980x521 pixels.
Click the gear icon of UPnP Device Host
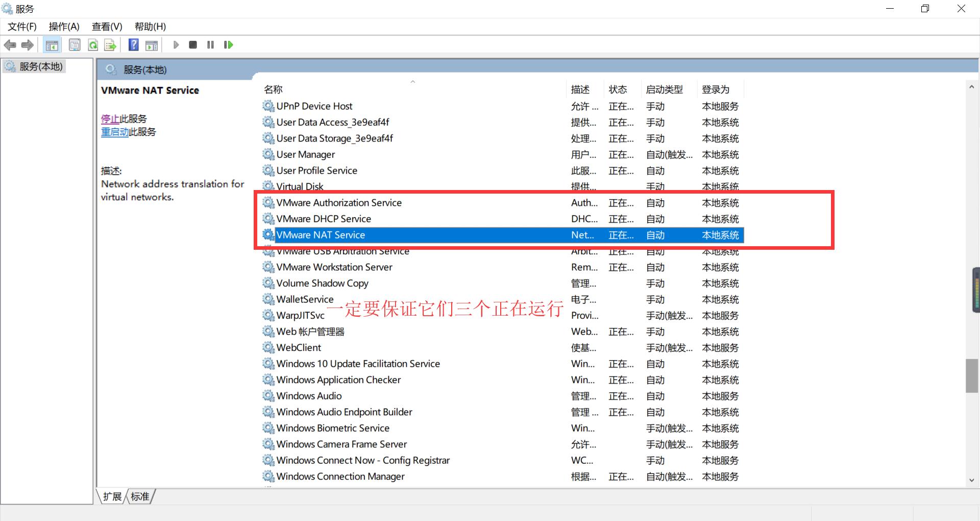point(268,106)
